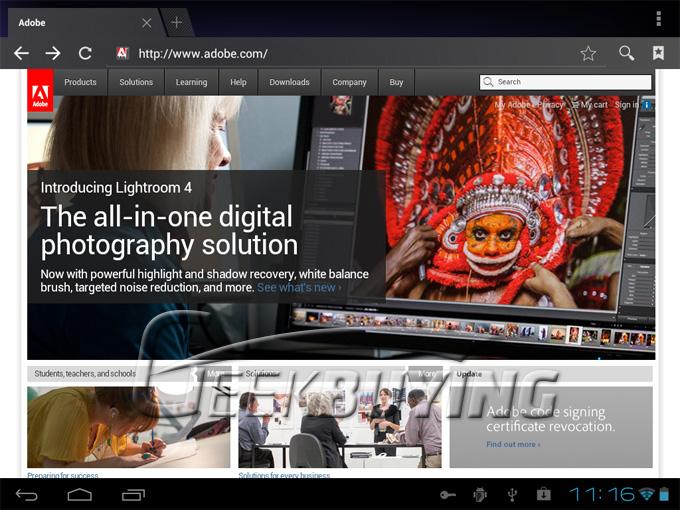This screenshot has height=510, width=680.
Task: Open a new tab with the plus icon
Action: 176,22
